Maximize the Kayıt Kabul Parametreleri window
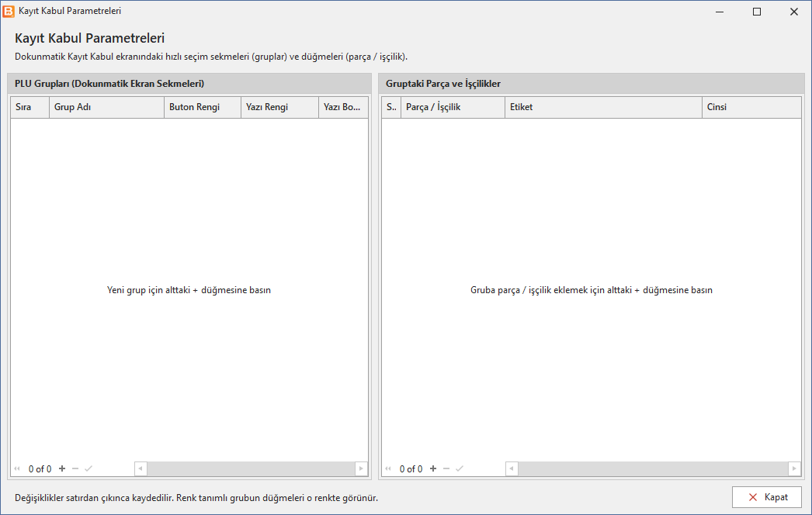 click(757, 12)
